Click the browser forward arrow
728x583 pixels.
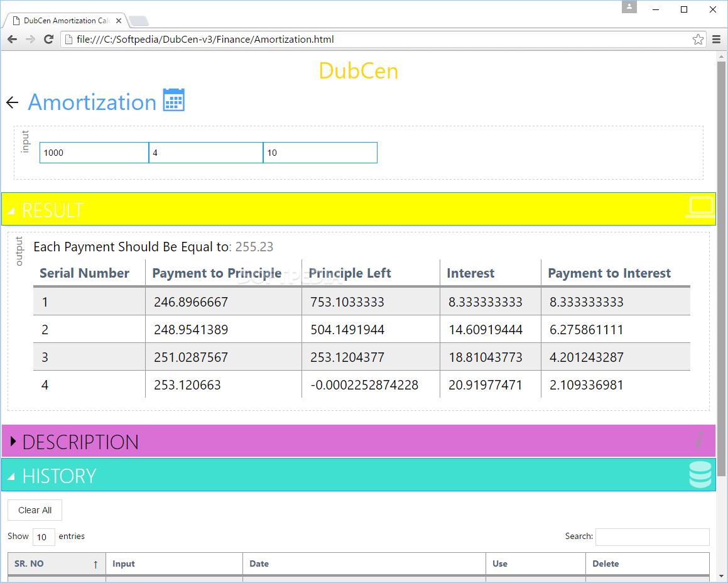click(30, 40)
